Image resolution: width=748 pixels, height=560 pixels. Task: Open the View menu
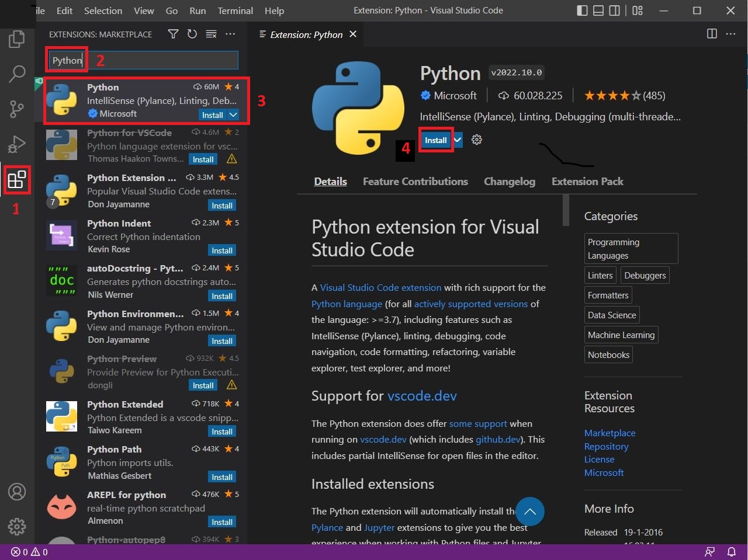[144, 11]
